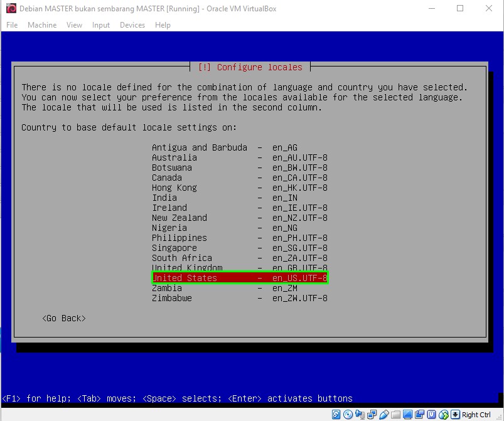Maximize the VirtualBox window

tap(460, 8)
